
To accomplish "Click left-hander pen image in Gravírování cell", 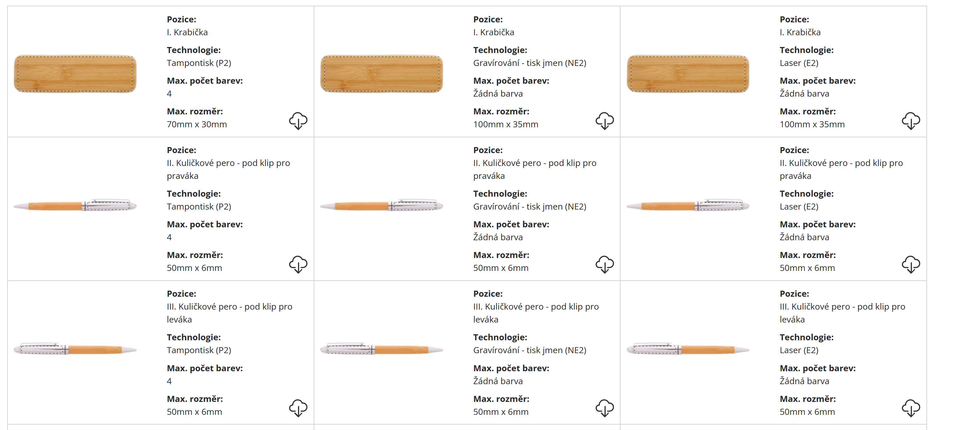I will click(x=382, y=349).
